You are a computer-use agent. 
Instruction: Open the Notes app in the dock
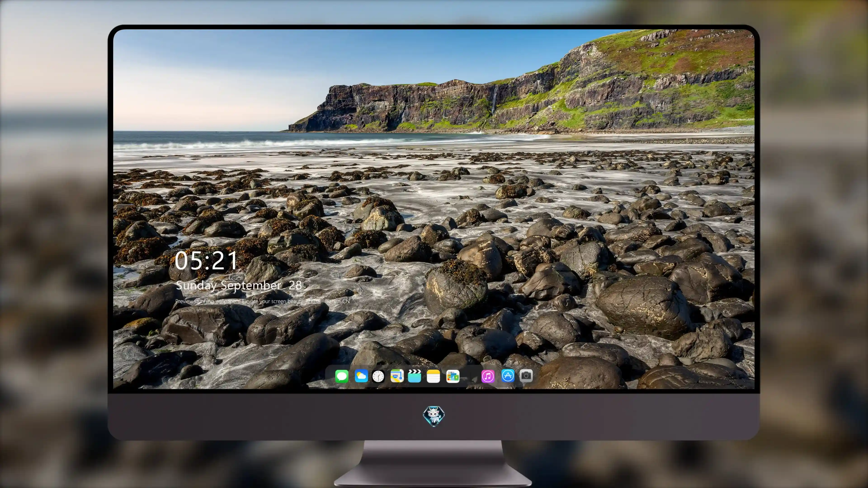[x=433, y=376]
